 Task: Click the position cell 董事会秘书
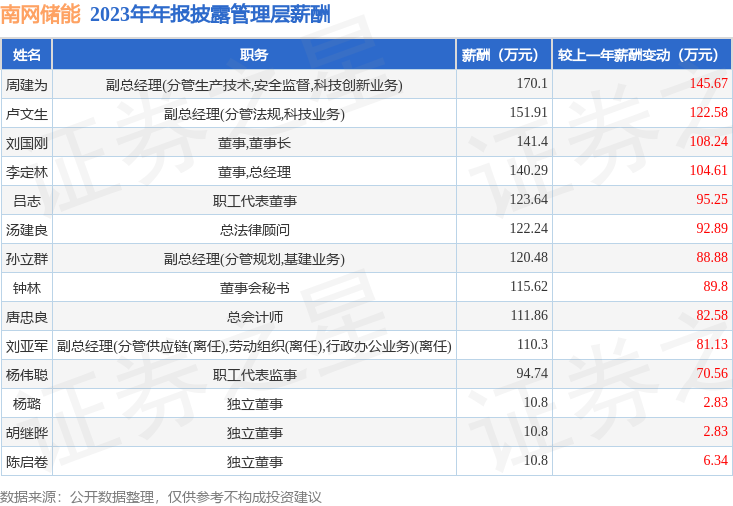point(254,288)
